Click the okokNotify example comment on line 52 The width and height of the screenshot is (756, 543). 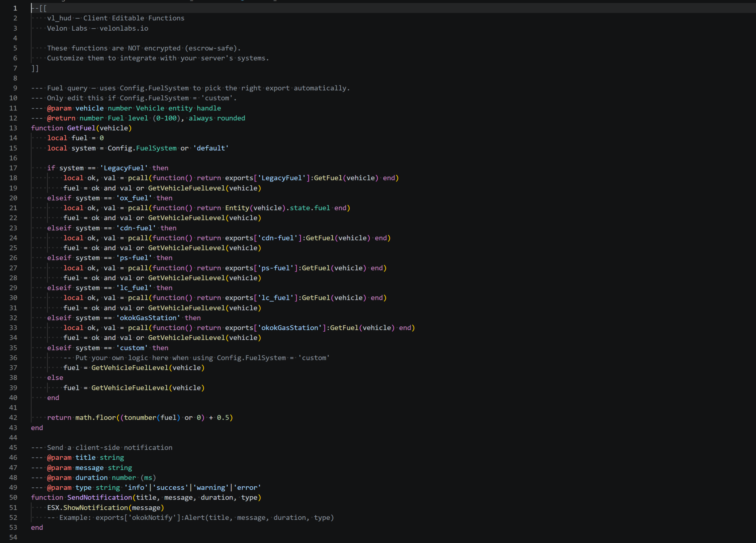click(x=191, y=517)
